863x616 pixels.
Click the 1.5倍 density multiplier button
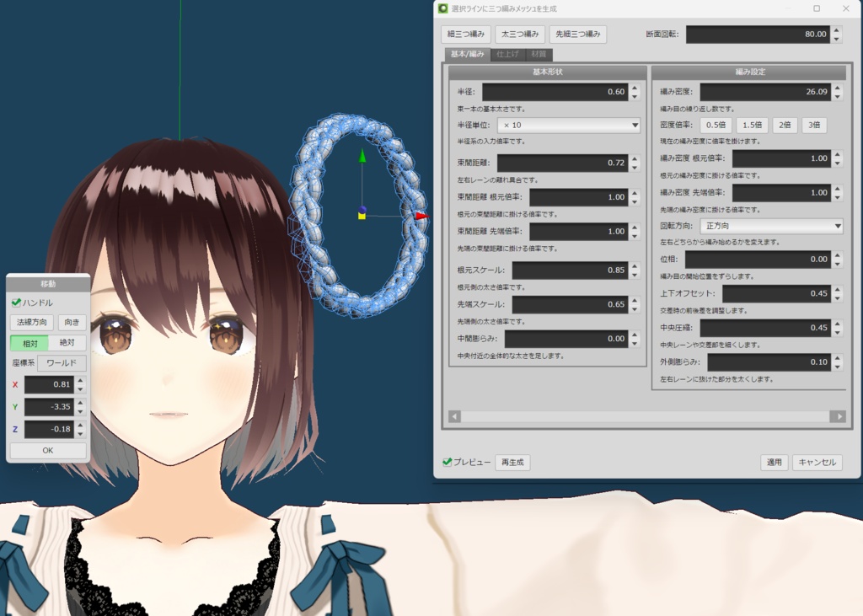click(752, 125)
